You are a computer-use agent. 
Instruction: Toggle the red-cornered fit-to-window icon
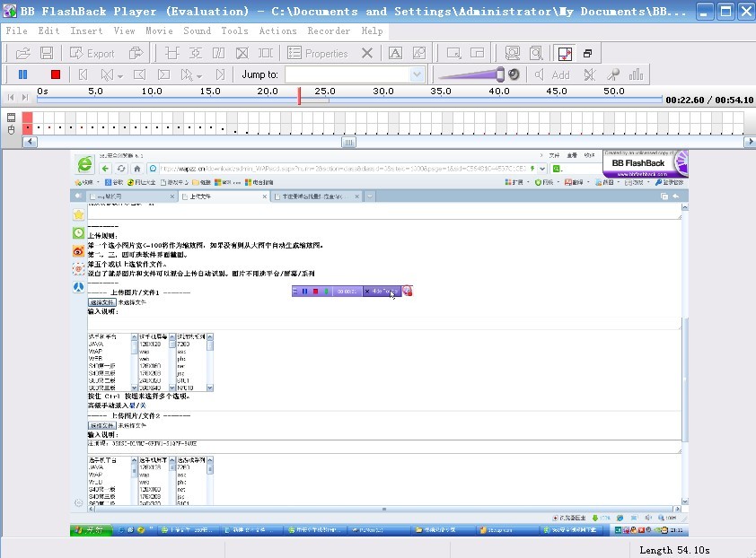[x=564, y=53]
